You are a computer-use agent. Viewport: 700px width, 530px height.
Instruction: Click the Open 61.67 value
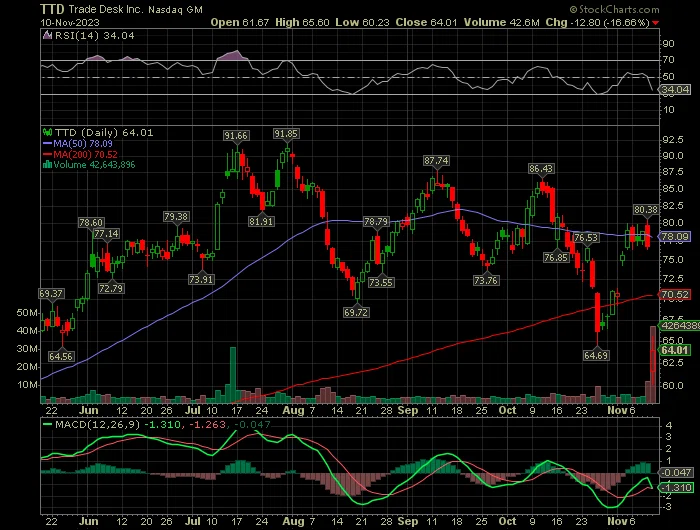click(x=240, y=22)
